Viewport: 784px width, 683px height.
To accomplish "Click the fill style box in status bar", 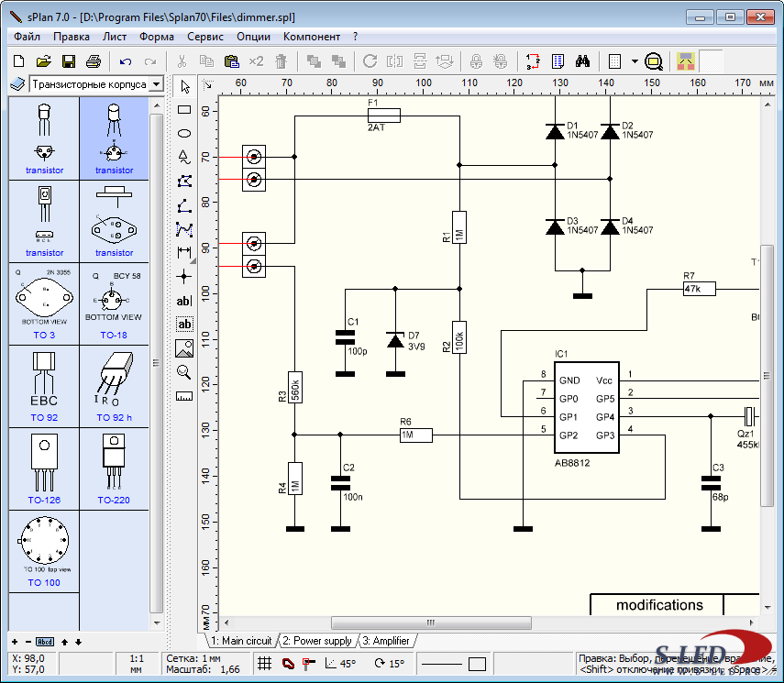I will [477, 664].
